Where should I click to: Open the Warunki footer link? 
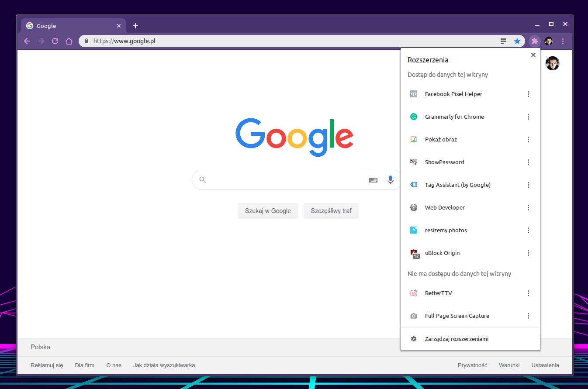point(509,365)
